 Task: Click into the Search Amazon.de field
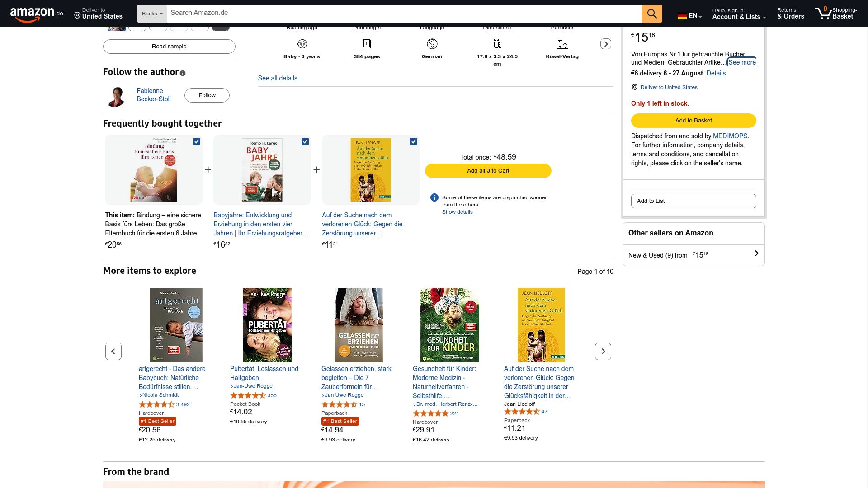point(404,14)
